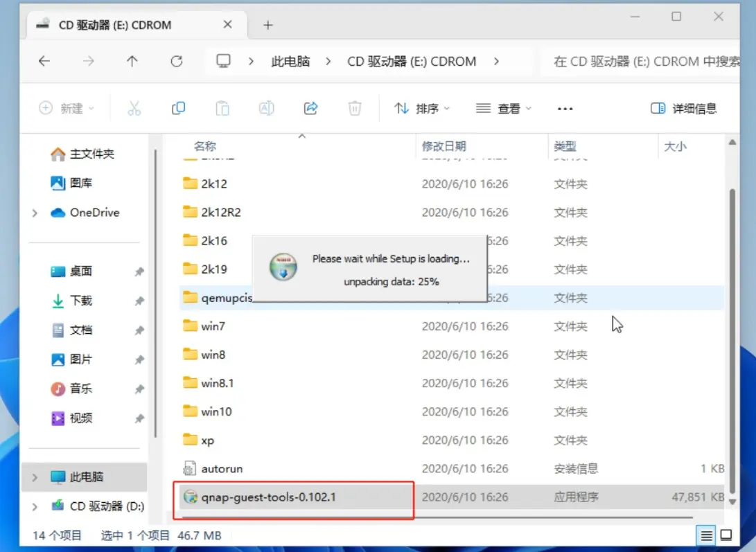This screenshot has height=552, width=756.
Task: Open the 查看 view dropdown
Action: (x=504, y=109)
